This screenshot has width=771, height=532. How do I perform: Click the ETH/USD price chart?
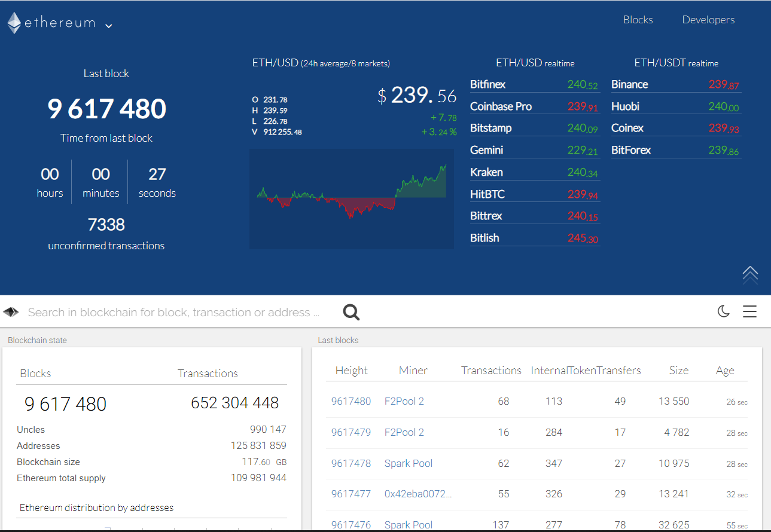352,198
